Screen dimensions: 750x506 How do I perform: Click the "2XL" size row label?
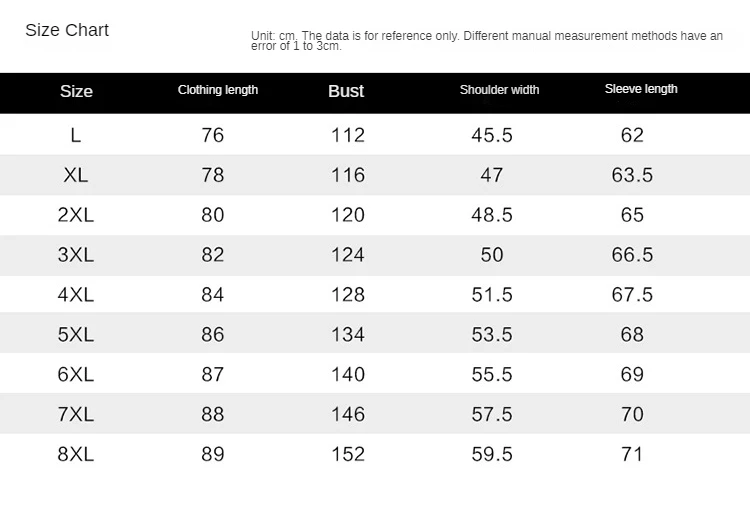point(76,215)
